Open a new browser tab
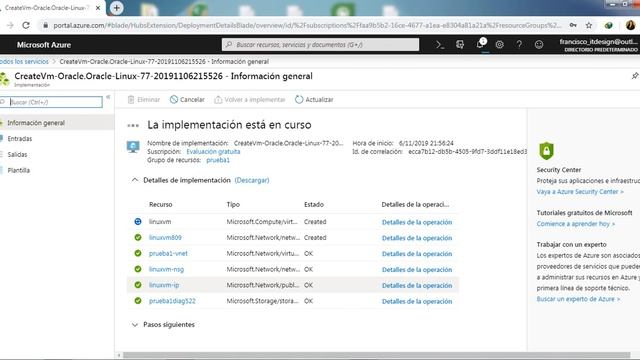 coord(117,8)
